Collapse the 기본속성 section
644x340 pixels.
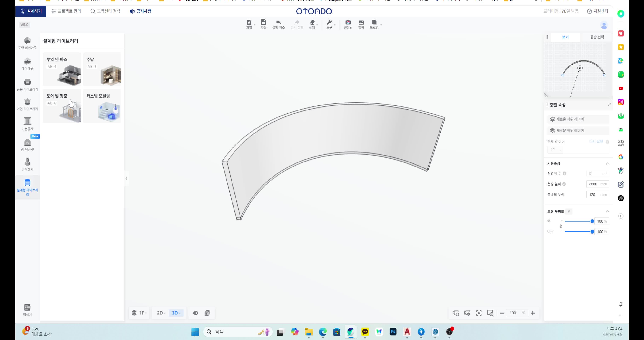point(607,164)
